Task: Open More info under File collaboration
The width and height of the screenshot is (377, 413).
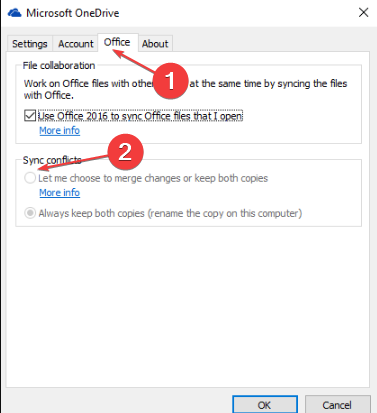Action: (x=60, y=130)
